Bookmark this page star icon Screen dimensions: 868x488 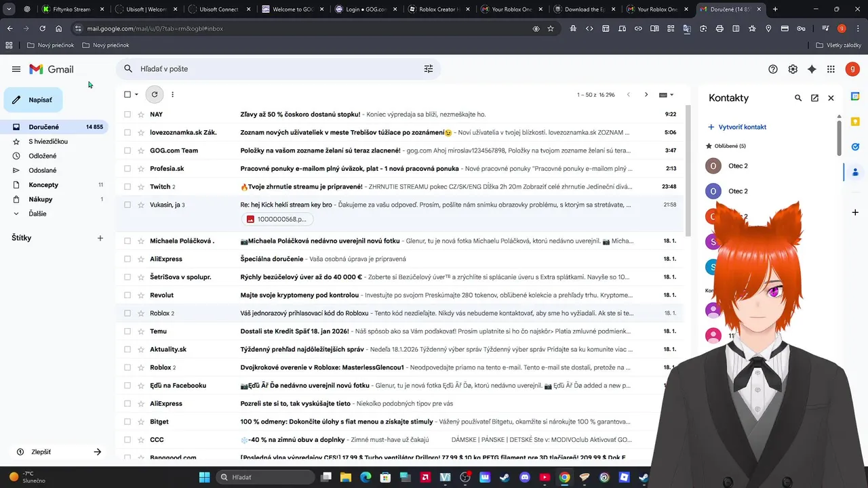pyautogui.click(x=551, y=28)
